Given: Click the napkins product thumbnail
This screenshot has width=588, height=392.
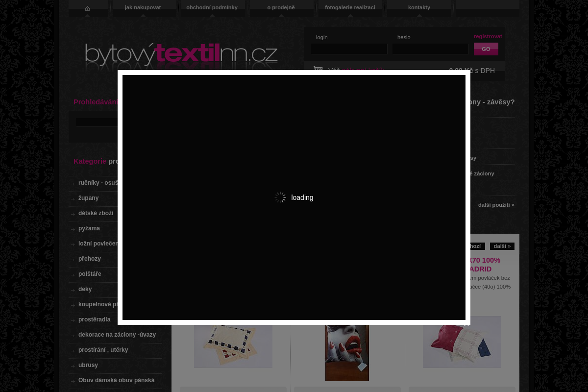Looking at the screenshot, I should click(233, 346).
